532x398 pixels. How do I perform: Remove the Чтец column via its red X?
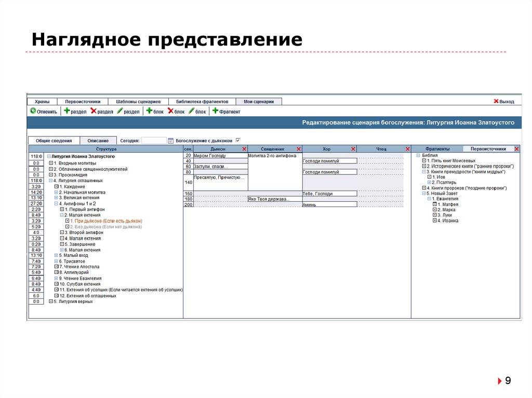pyautogui.click(x=407, y=149)
